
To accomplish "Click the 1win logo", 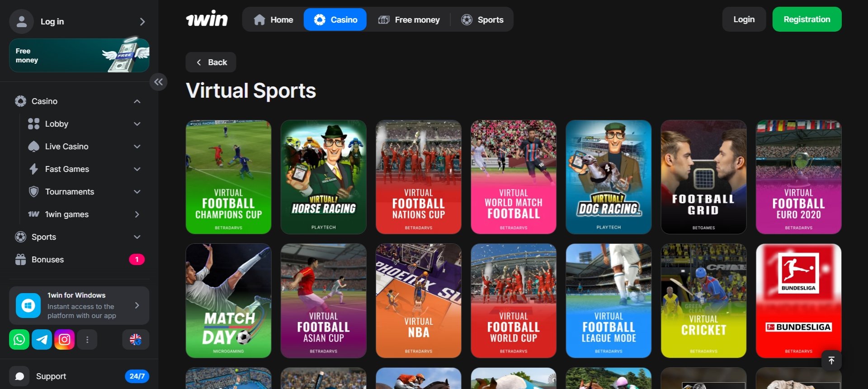I will click(207, 19).
